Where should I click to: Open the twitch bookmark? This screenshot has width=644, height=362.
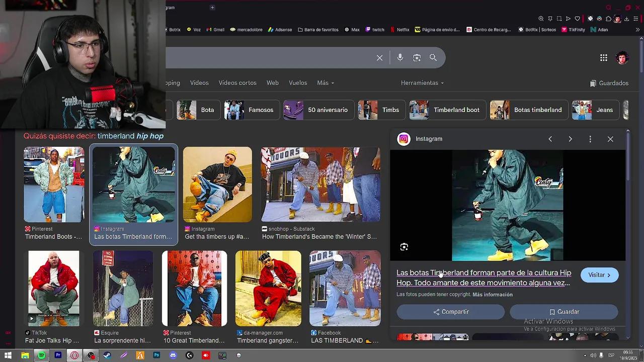tap(375, 30)
